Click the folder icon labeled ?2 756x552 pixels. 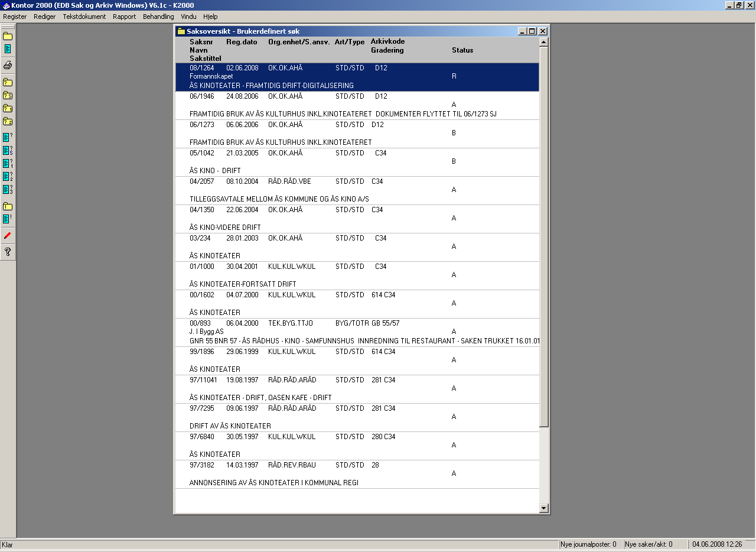tap(8, 122)
